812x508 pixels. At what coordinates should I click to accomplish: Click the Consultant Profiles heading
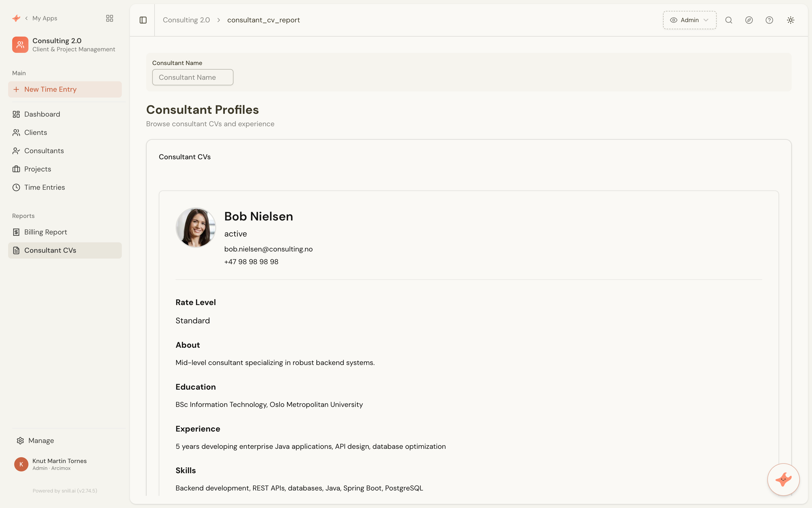202,109
